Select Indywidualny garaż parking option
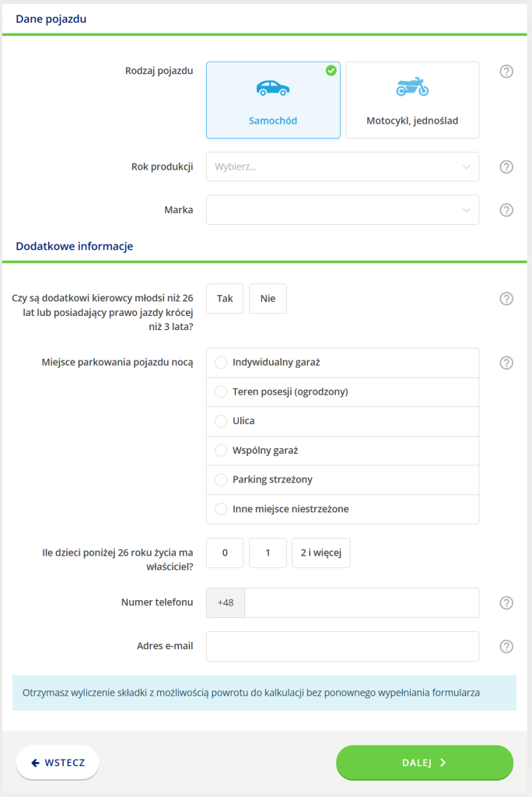 (221, 363)
